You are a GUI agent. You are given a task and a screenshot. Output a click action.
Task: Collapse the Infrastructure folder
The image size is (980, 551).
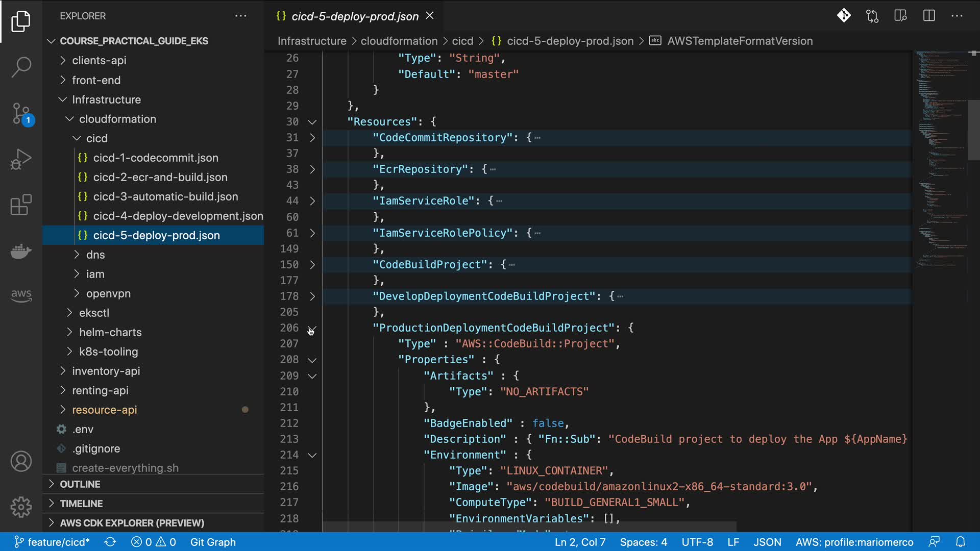click(x=106, y=99)
